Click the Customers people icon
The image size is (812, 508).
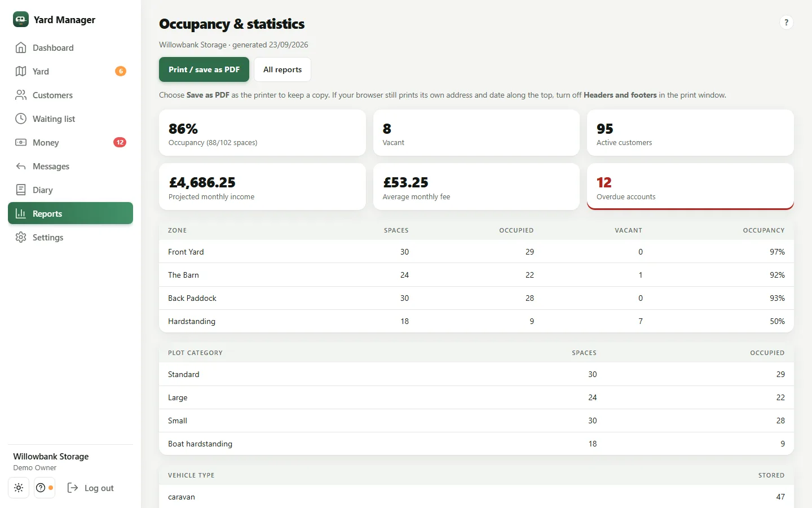[21, 95]
